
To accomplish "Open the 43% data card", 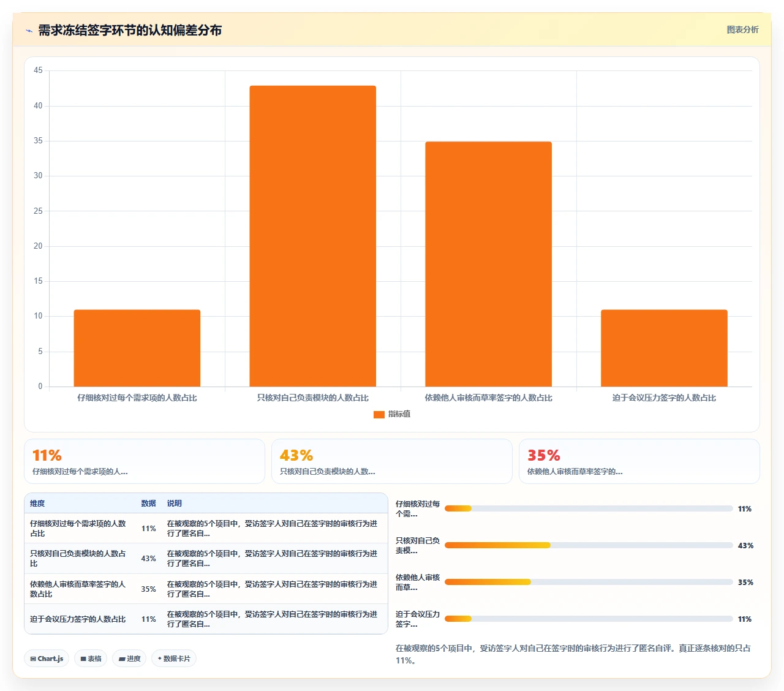I will click(x=392, y=461).
